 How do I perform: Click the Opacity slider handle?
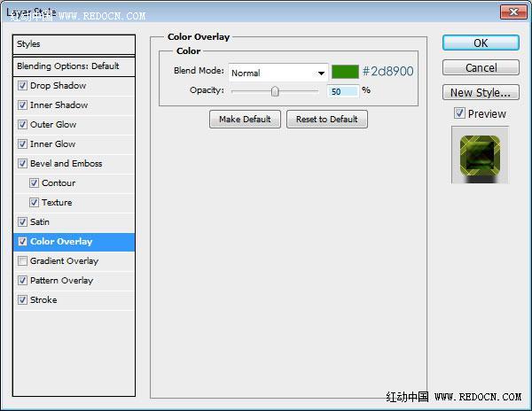[275, 91]
